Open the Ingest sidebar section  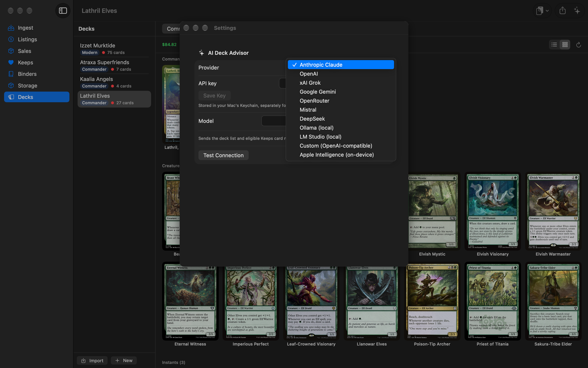click(37, 28)
